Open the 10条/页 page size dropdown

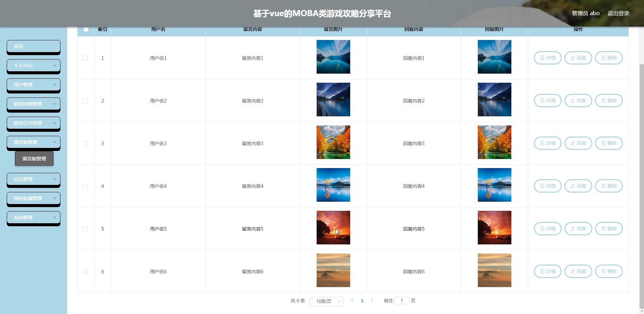point(326,301)
